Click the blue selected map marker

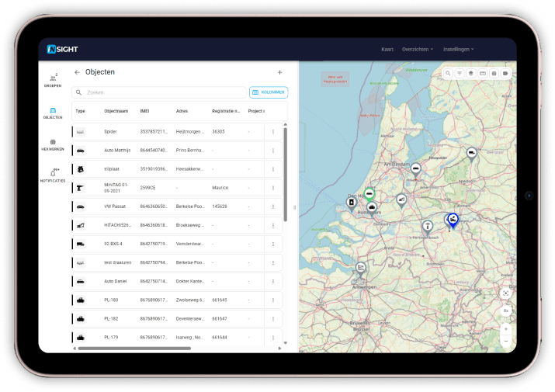[x=452, y=220]
